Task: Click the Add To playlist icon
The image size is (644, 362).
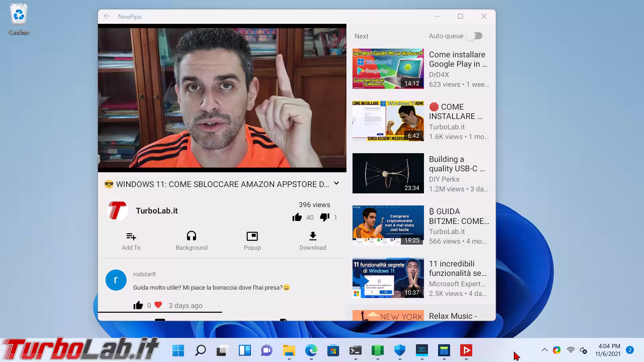Action: (131, 237)
